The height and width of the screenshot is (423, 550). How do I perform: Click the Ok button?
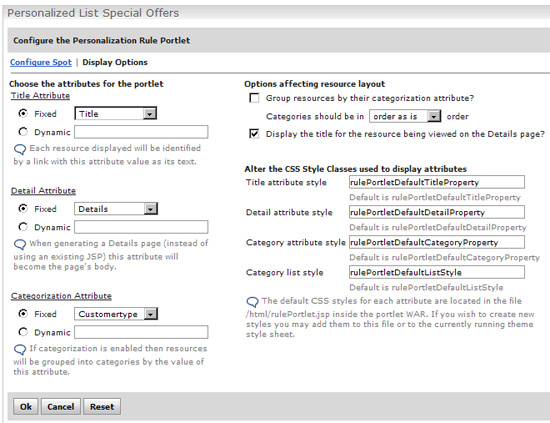26,407
